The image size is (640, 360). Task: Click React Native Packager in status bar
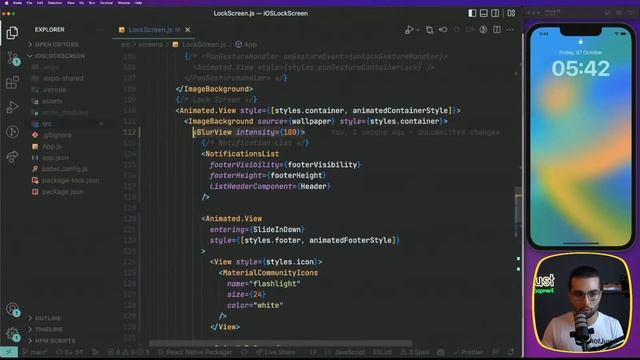[x=195, y=352]
